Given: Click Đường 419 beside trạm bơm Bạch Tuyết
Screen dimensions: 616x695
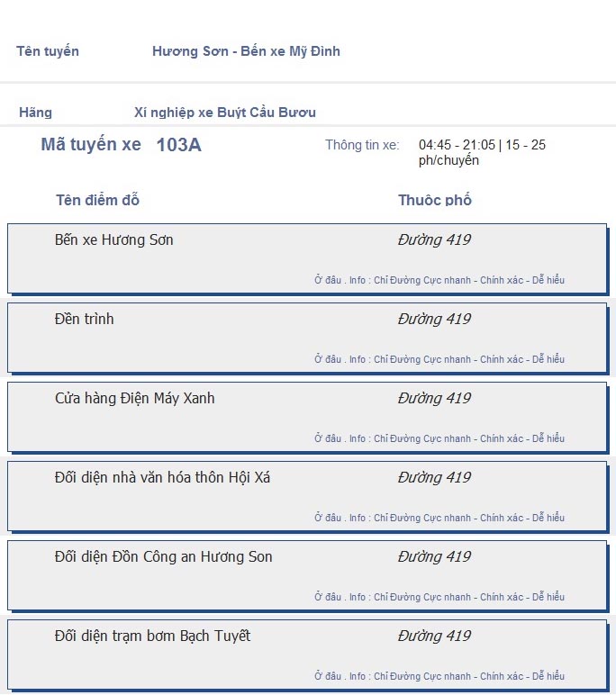Looking at the screenshot, I should coord(434,636).
